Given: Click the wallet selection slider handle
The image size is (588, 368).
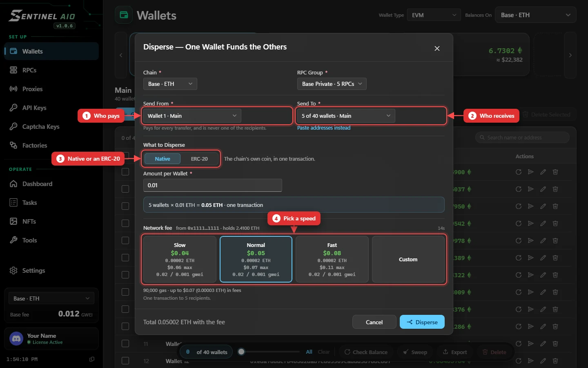Looking at the screenshot, I should pyautogui.click(x=241, y=352).
